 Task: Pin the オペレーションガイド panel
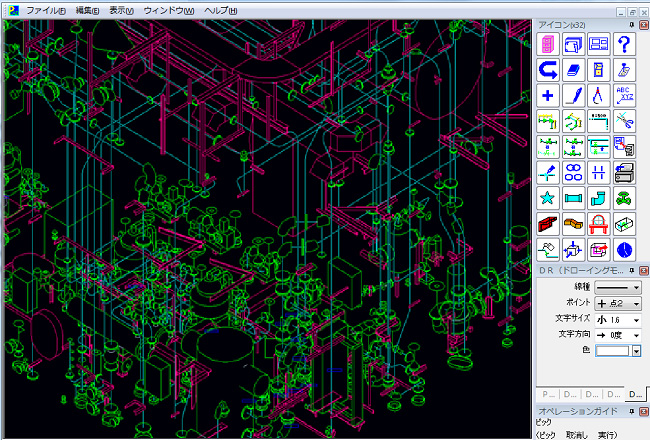[631, 411]
